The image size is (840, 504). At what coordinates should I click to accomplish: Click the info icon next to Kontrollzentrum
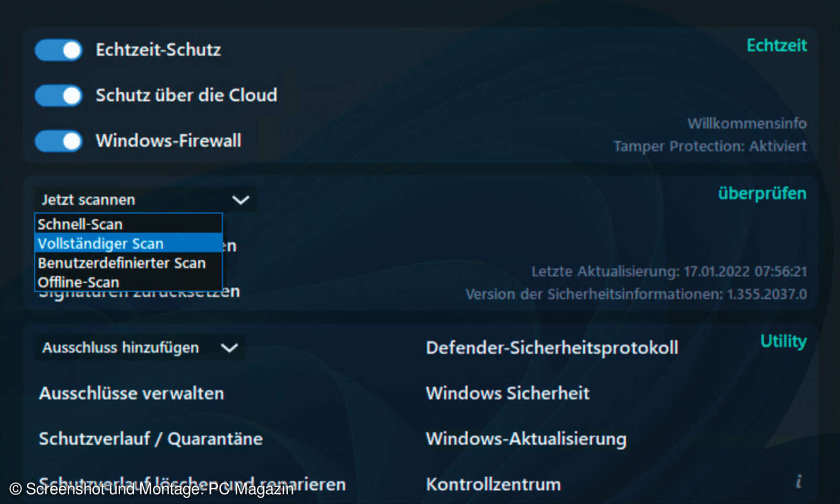[798, 480]
